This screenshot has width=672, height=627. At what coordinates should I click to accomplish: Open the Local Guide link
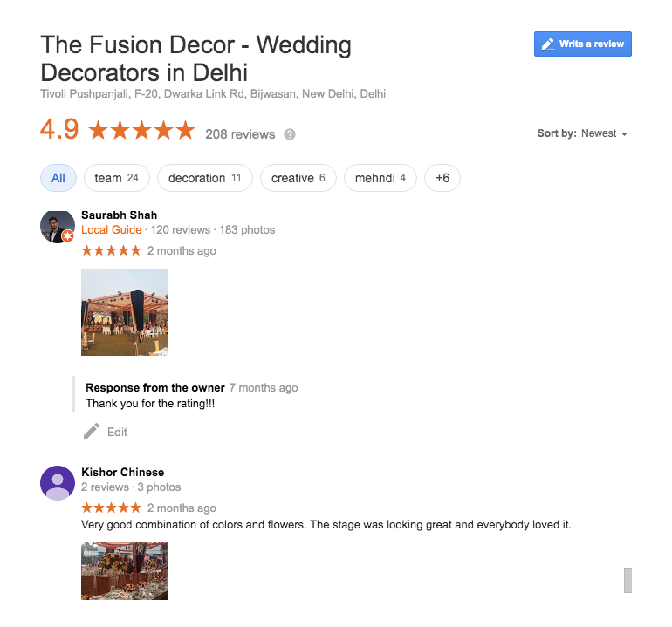(x=112, y=230)
